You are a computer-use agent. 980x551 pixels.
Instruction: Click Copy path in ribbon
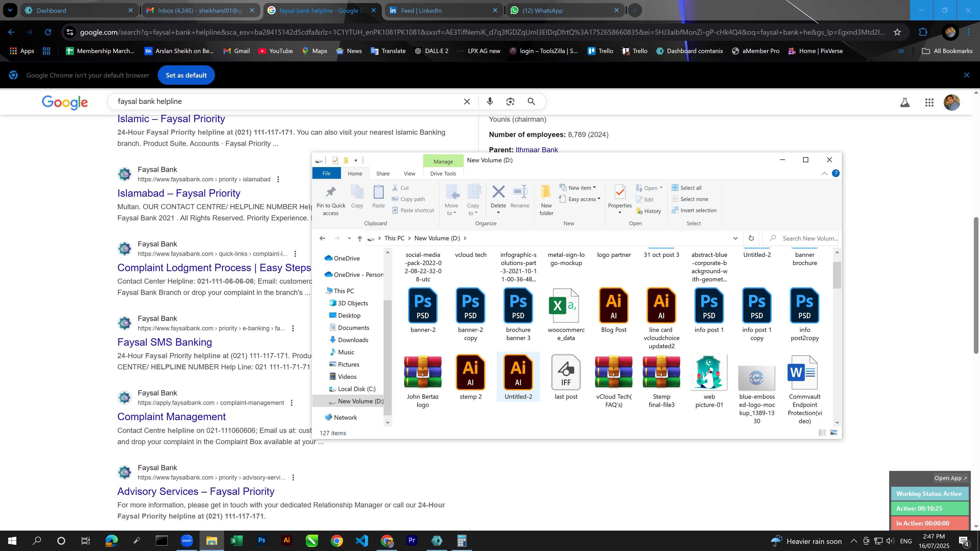(x=408, y=199)
